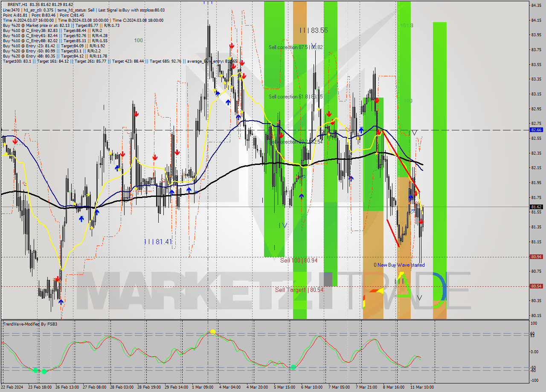Select the red 80.54 price level label
The width and height of the screenshot is (546, 392).
point(536,286)
